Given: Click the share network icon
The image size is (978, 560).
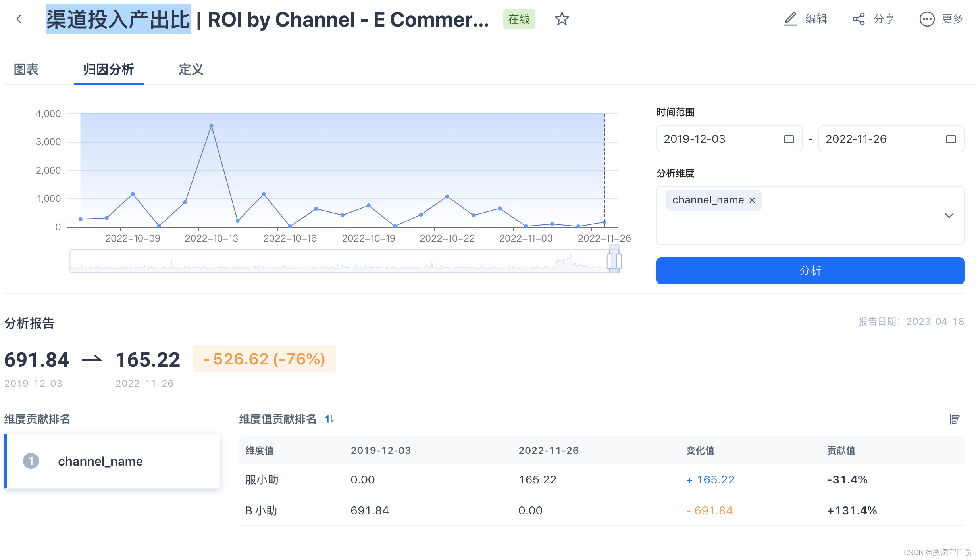Looking at the screenshot, I should point(859,19).
